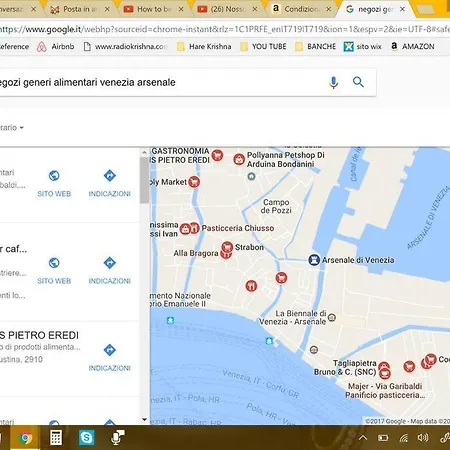Open the Airbnb bookmark

click(x=55, y=46)
